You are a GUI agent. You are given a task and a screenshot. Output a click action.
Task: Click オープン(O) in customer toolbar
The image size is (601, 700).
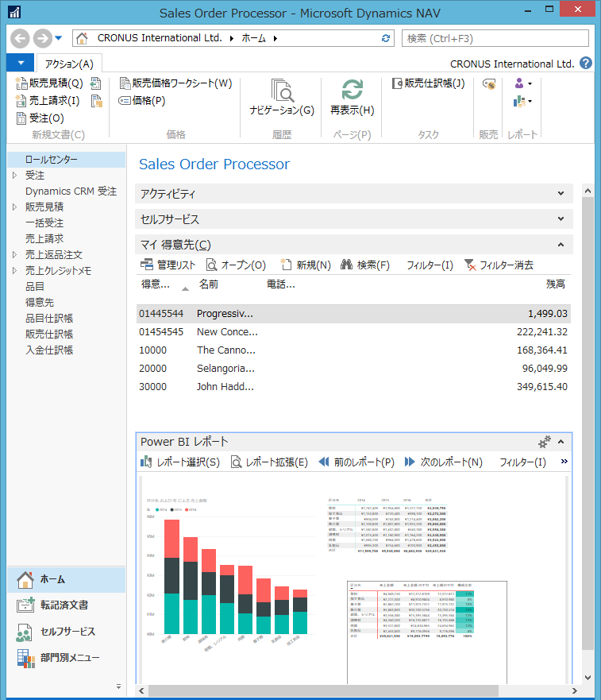coord(236,265)
